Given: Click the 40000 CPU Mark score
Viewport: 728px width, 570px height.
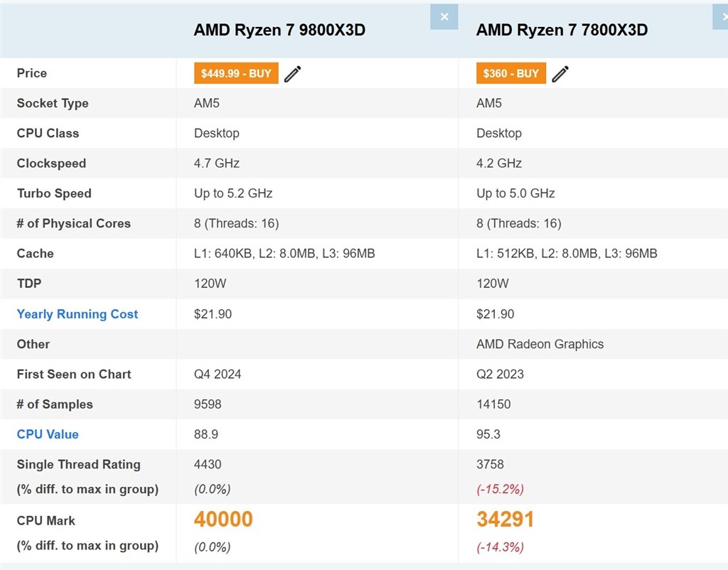Looking at the screenshot, I should (x=223, y=520).
